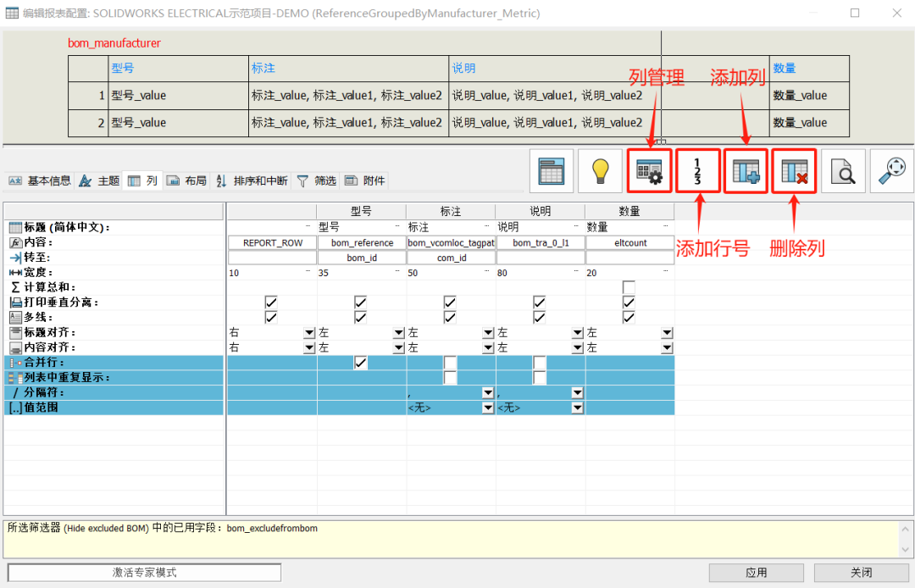Click the bom_tra_0_l1 content field
Viewport: 915px width, 588px height.
click(x=541, y=242)
